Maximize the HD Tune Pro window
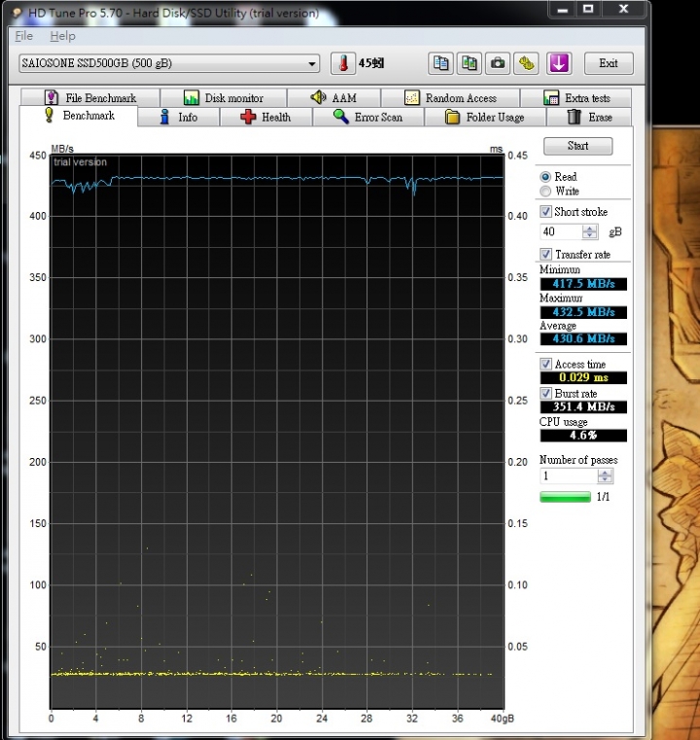700x740 pixels. tap(588, 10)
